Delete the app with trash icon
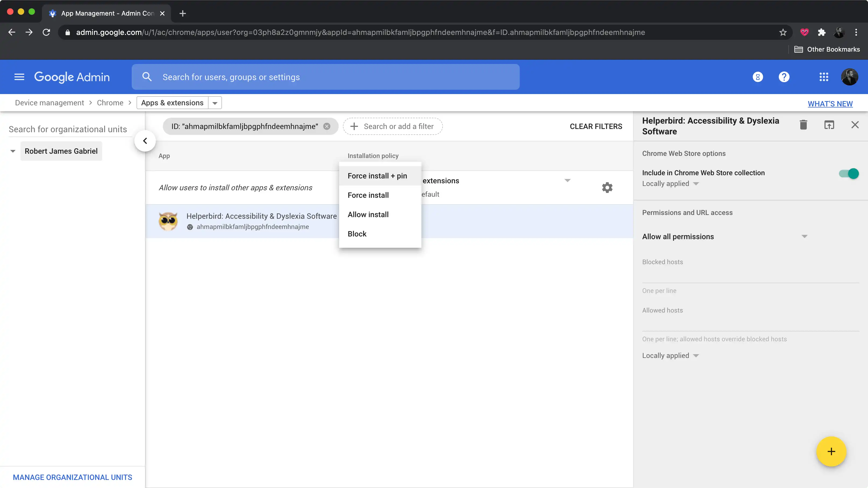The image size is (868, 488). point(803,125)
